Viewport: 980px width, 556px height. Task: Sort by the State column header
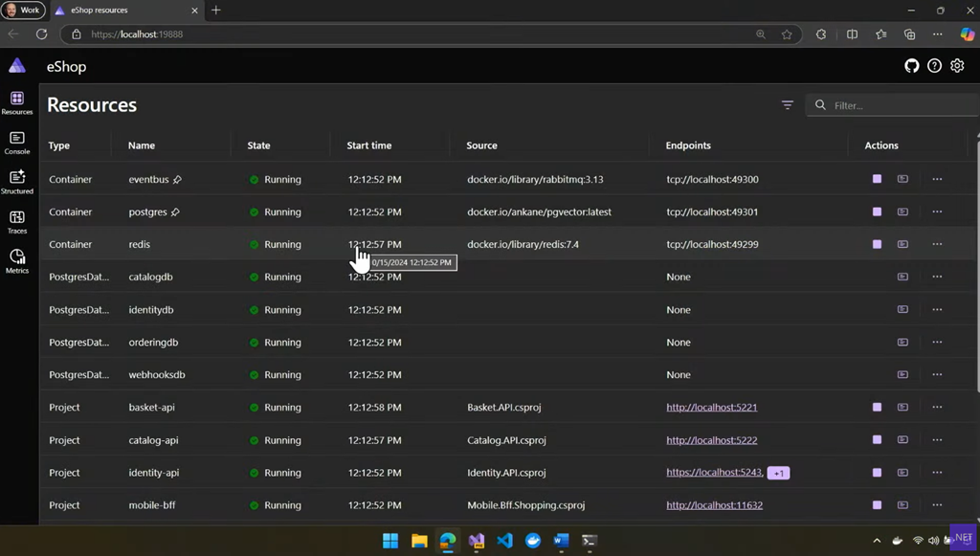(258, 145)
